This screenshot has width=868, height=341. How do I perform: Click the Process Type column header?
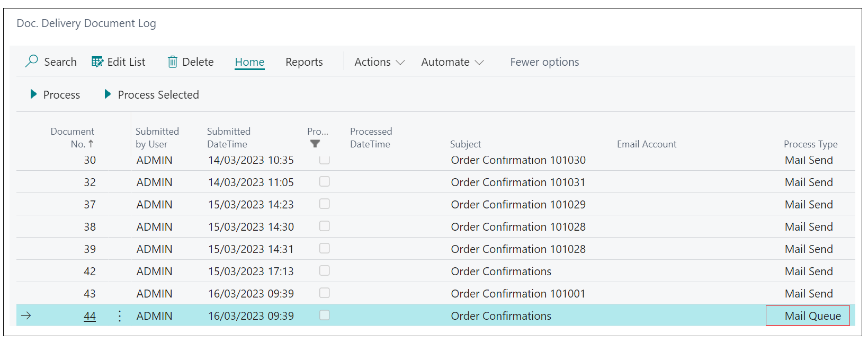point(811,144)
